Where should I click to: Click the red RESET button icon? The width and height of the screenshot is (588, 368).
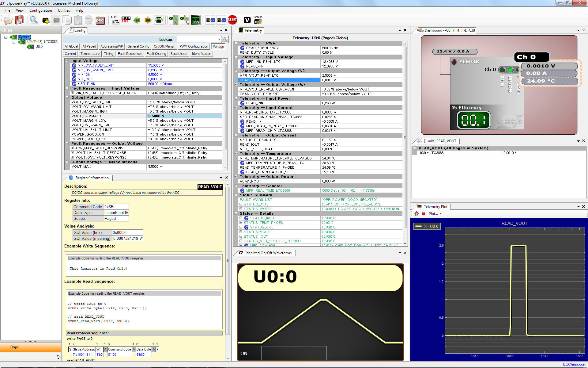tap(232, 20)
